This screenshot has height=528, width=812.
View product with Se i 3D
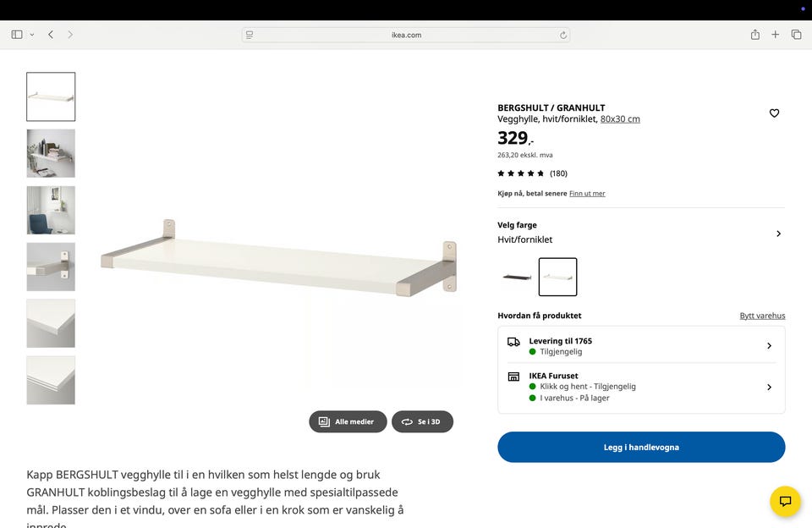422,421
